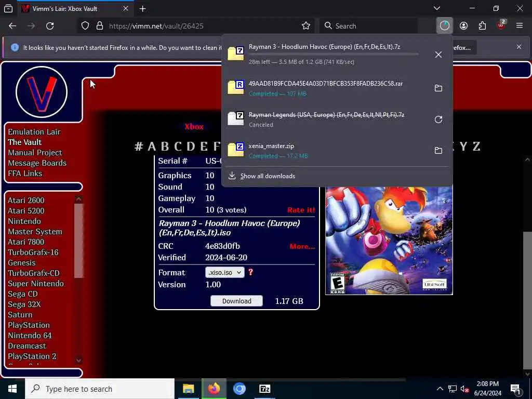The image size is (532, 399).
Task: Retry the canceled Rayman Legends download
Action: [x=438, y=119]
